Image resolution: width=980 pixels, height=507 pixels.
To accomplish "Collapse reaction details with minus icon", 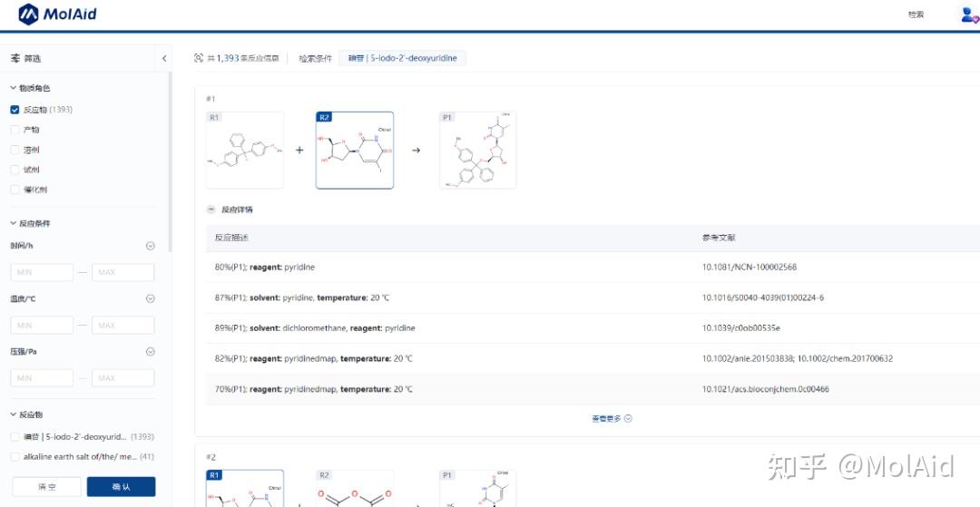I will click(211, 210).
